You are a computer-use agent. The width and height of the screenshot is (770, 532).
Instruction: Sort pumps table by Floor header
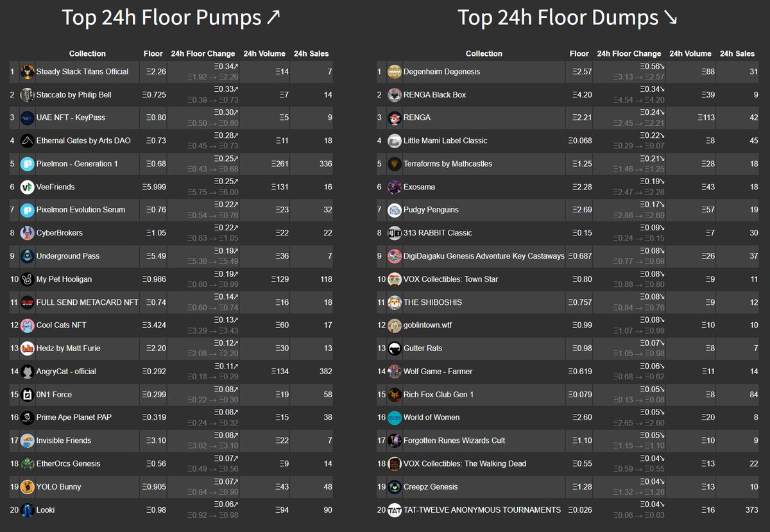pyautogui.click(x=153, y=54)
